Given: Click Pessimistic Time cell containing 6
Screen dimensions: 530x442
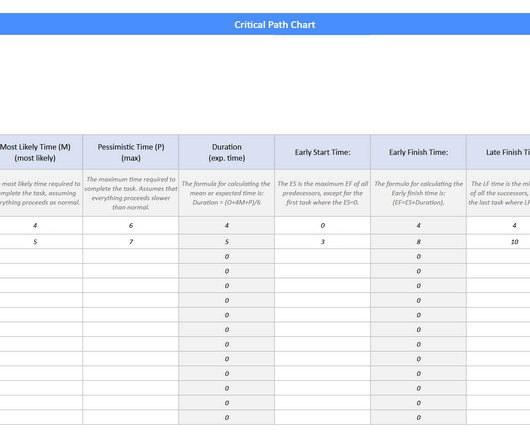Looking at the screenshot, I should (131, 225).
